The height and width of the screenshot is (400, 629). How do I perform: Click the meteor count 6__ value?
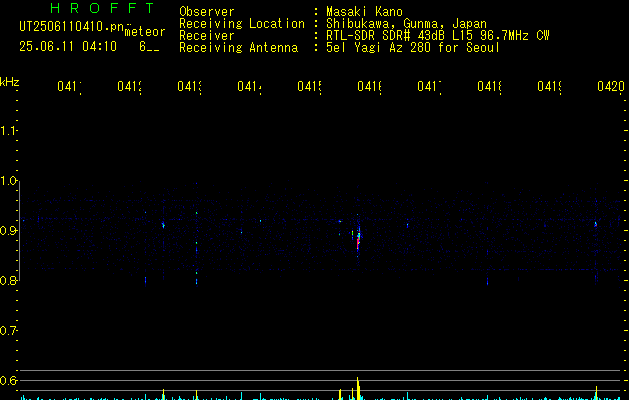point(149,47)
